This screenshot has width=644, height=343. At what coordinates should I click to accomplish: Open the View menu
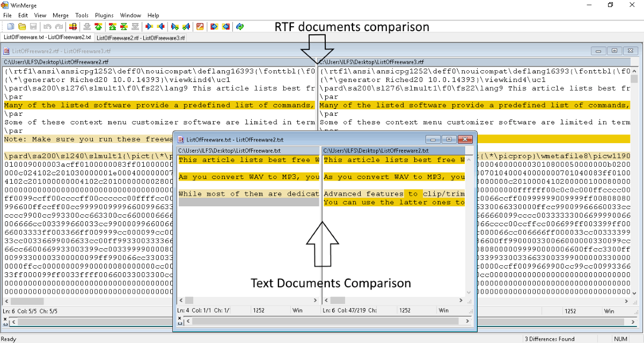click(x=40, y=16)
